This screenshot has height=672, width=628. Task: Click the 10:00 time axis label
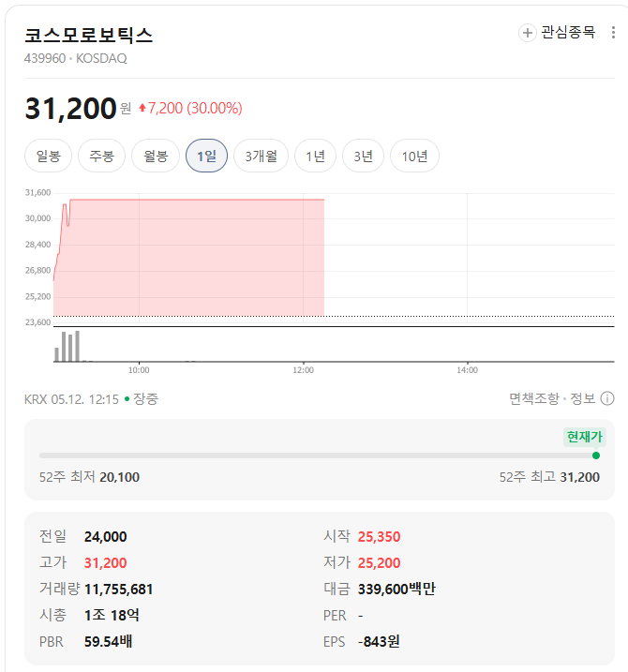139,370
